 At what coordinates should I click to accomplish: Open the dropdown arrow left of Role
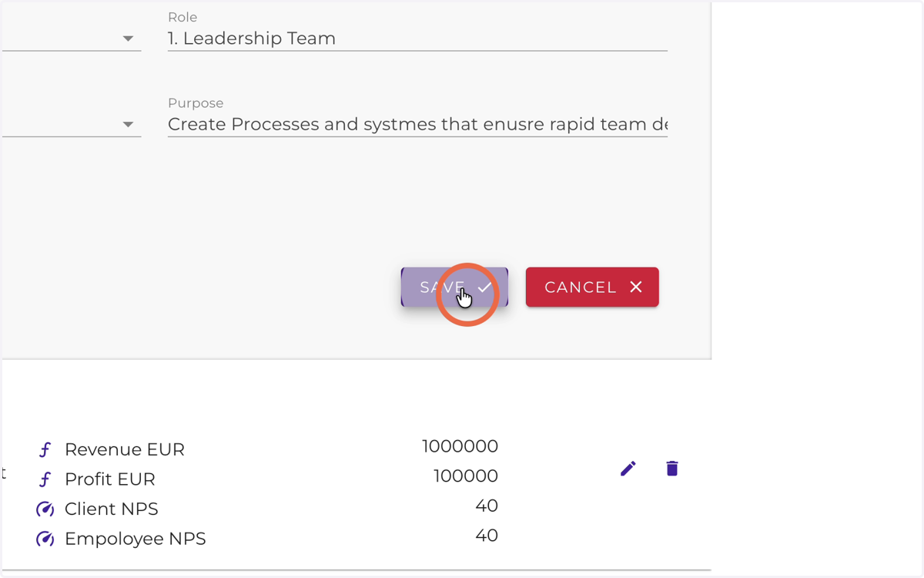129,39
